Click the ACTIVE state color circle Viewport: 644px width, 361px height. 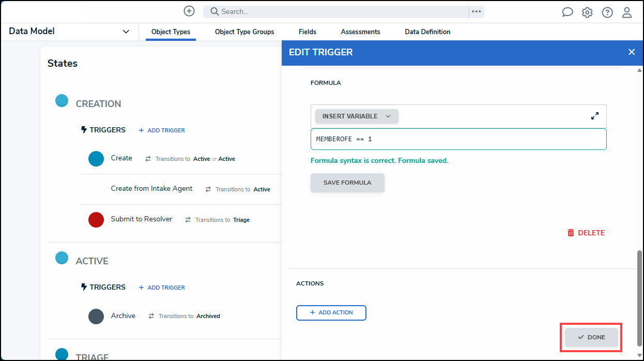[x=62, y=258]
